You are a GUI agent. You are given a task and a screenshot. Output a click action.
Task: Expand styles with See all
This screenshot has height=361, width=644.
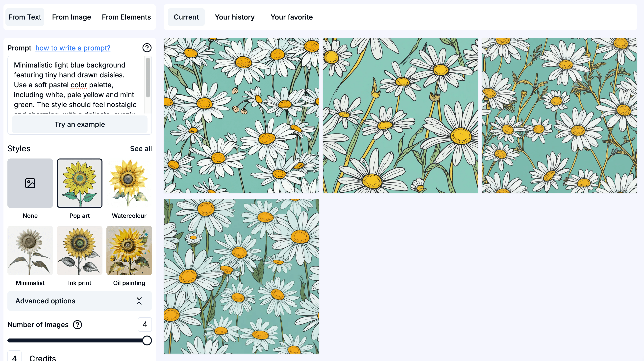click(141, 149)
